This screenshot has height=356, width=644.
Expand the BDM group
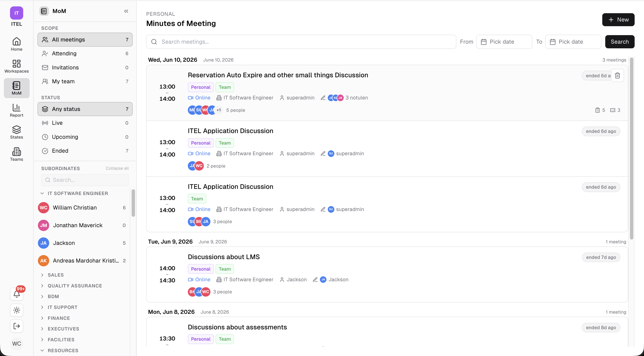42,296
